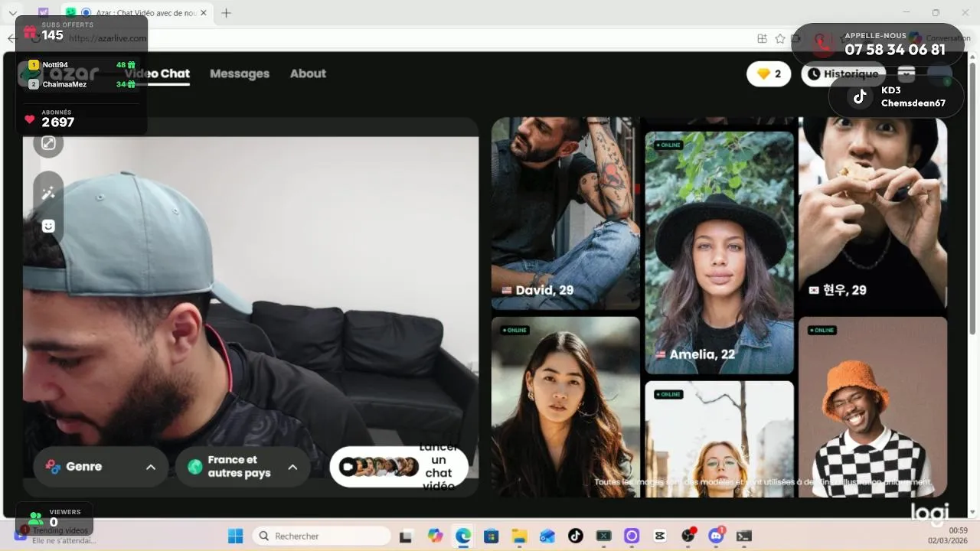Open the About page tab
The width and height of the screenshot is (980, 551).
click(x=308, y=73)
